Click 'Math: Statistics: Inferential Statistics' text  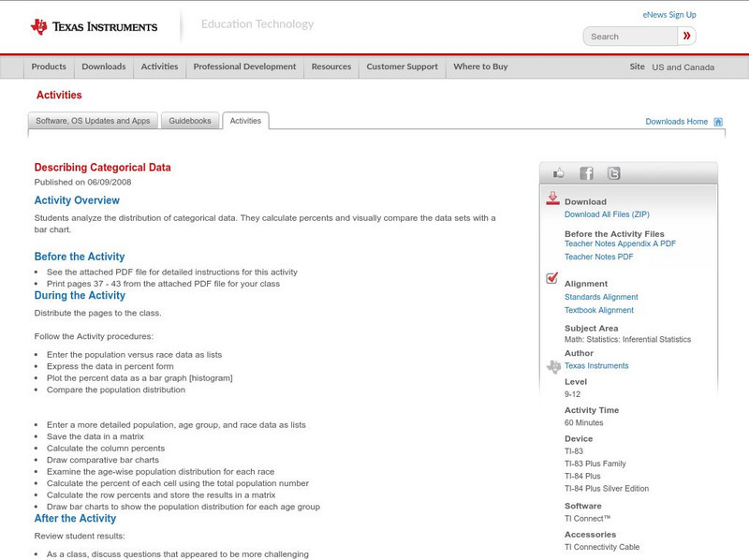pos(627,339)
